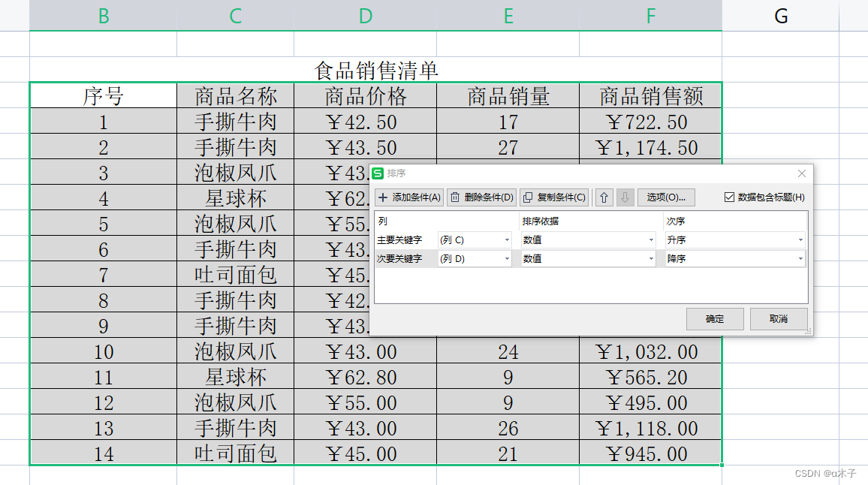Open order dropdown showing 降序

pos(735,258)
